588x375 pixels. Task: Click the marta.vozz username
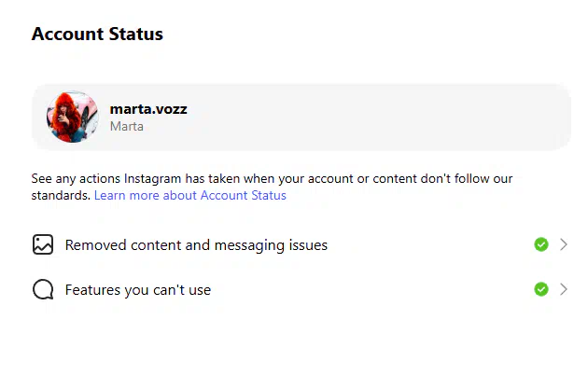148,109
